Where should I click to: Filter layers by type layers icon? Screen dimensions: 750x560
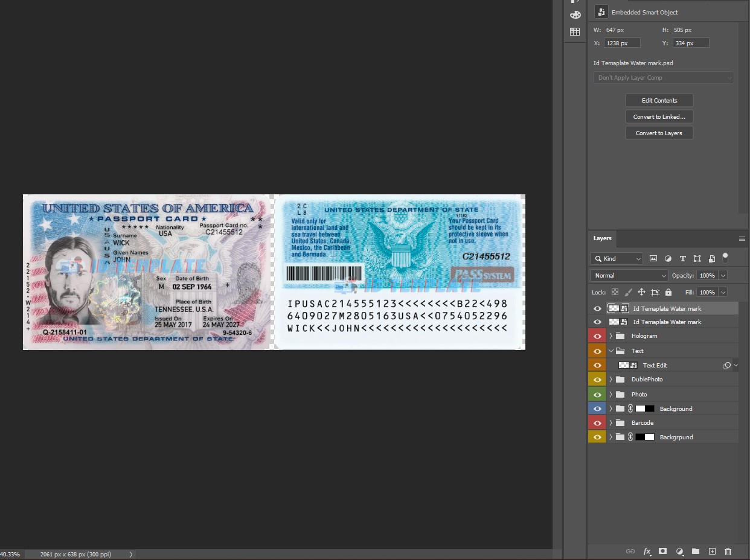click(x=682, y=258)
